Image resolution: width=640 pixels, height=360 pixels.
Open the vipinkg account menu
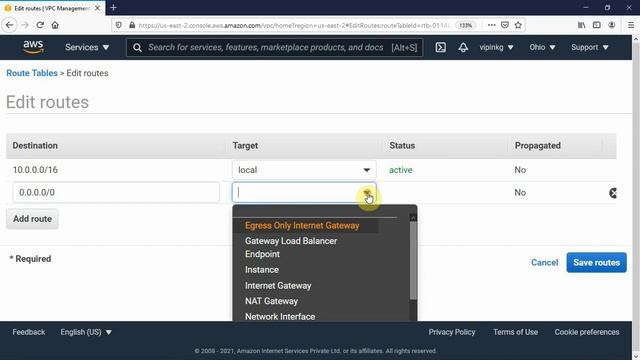pos(496,47)
